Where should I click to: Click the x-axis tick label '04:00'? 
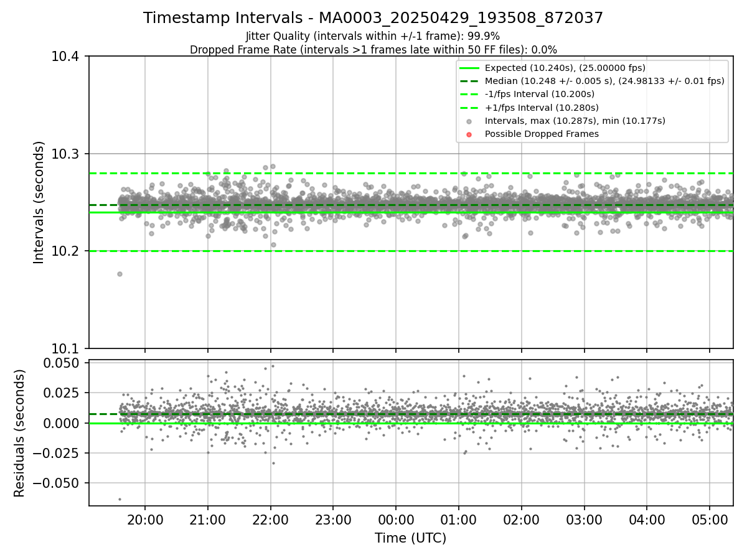(x=647, y=519)
